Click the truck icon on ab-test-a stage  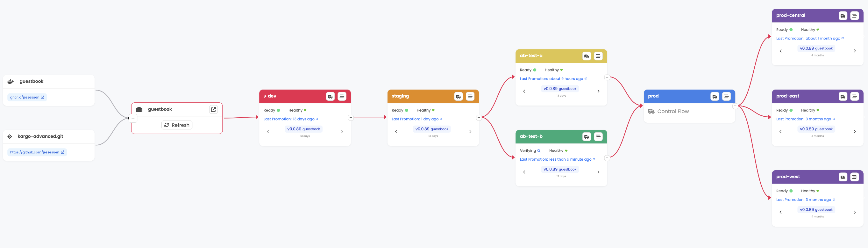586,56
